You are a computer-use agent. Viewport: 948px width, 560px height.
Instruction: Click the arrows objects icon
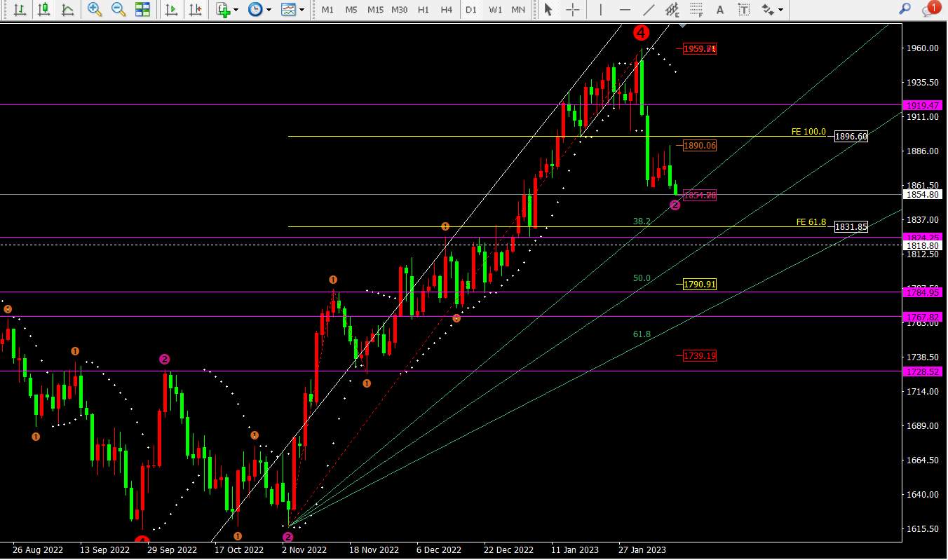pyautogui.click(x=768, y=10)
